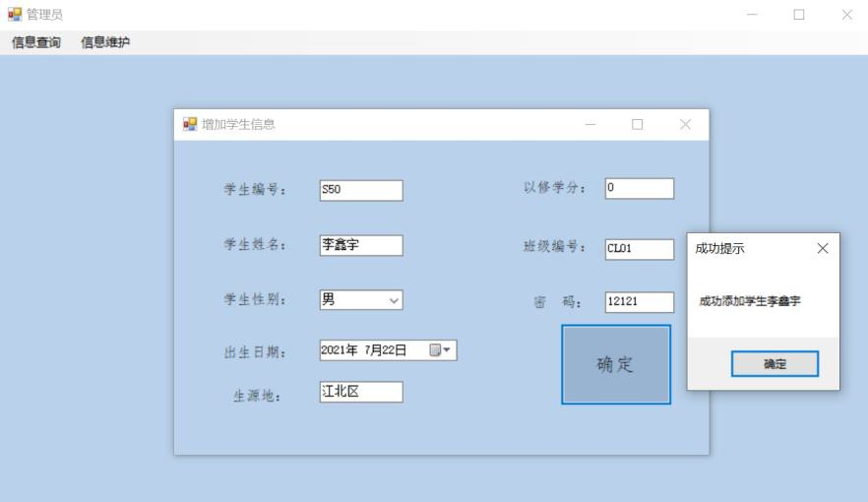
Task: Maximize the 管理员 main window
Action: click(799, 15)
